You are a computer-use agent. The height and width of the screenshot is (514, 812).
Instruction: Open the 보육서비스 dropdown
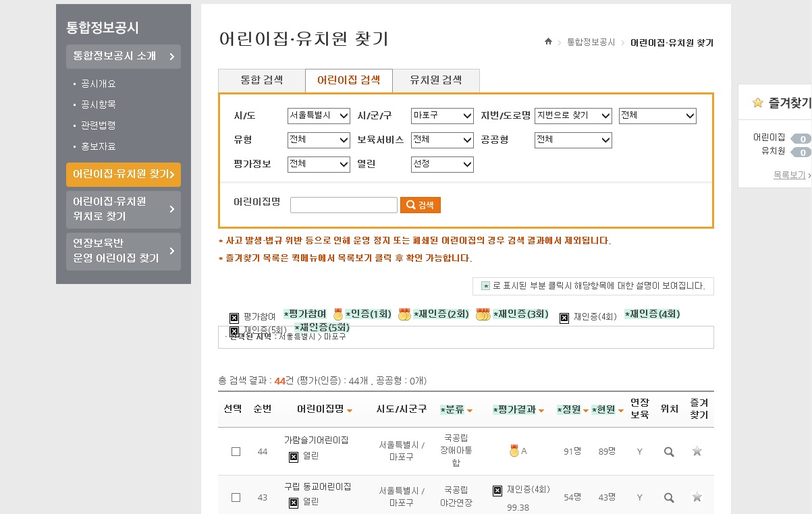coord(442,140)
